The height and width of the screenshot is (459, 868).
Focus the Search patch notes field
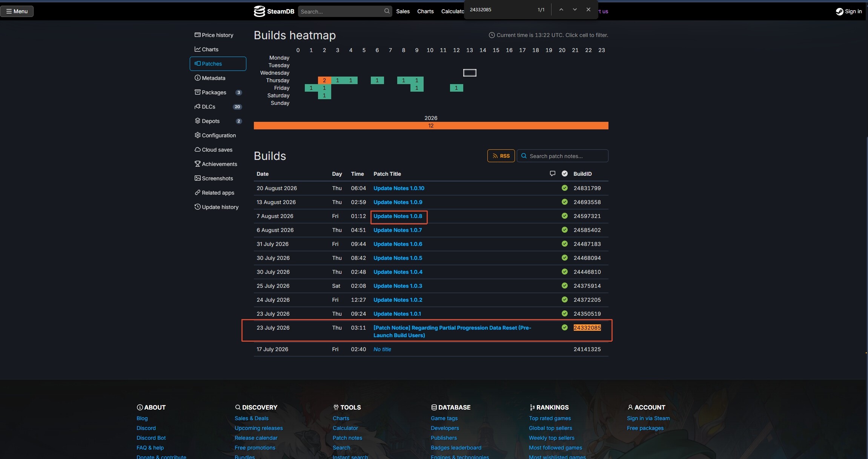(x=562, y=156)
